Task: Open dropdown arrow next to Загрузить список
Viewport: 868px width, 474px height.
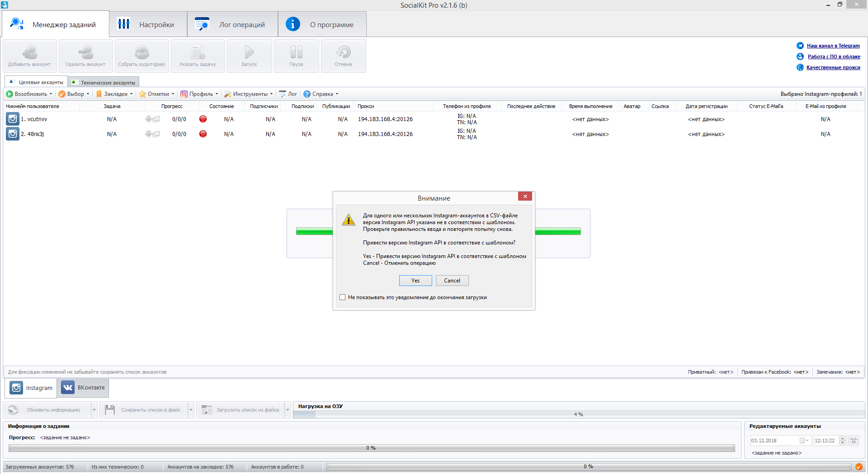Action: pos(288,410)
